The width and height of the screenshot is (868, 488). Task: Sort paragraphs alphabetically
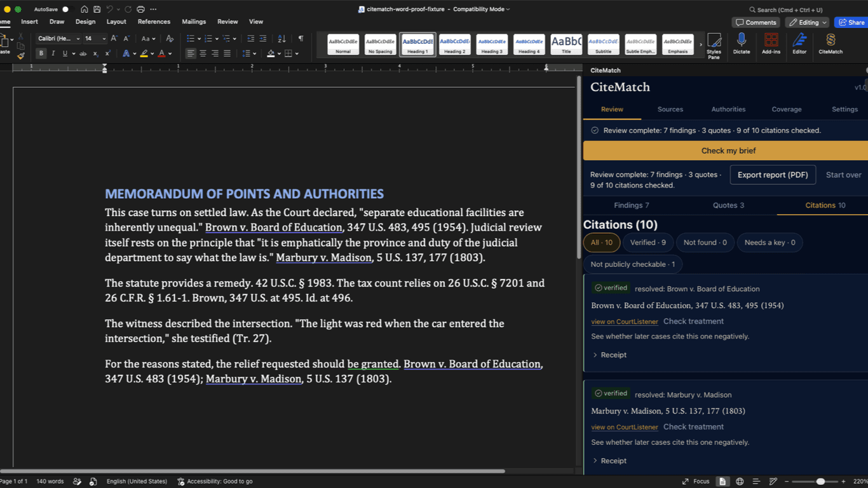click(x=282, y=39)
